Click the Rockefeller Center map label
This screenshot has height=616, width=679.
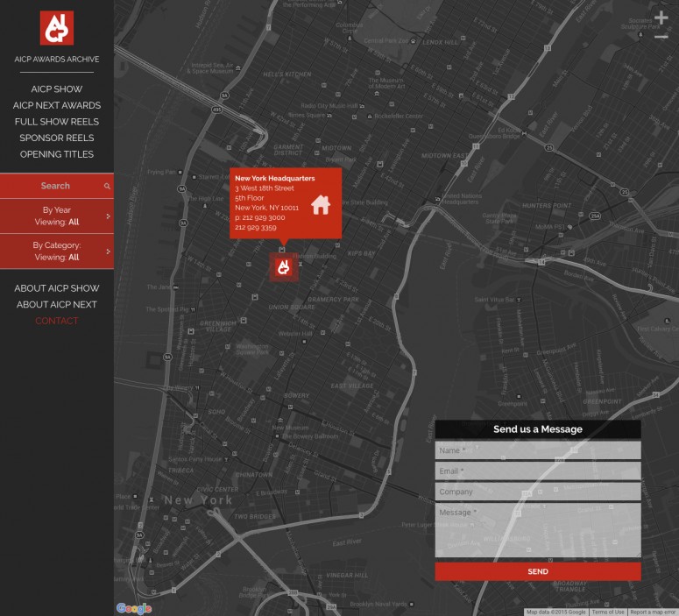[x=399, y=116]
